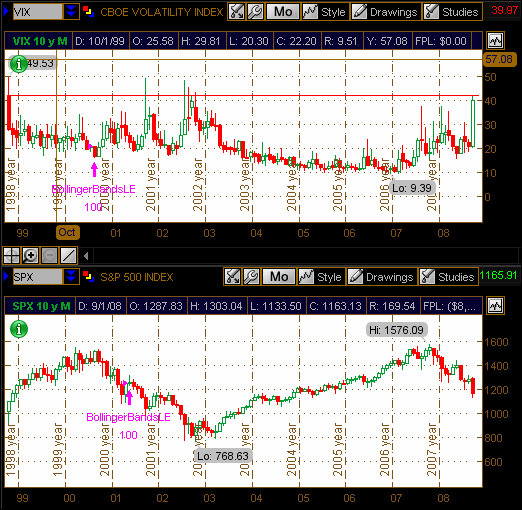Click the FPL: $0.00 field on VIX bar
The height and width of the screenshot is (510, 522).
(x=441, y=41)
